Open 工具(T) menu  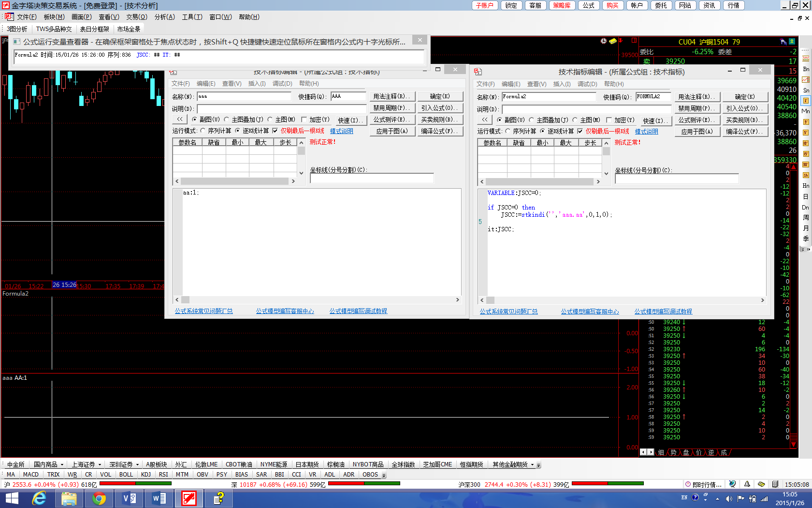[192, 17]
